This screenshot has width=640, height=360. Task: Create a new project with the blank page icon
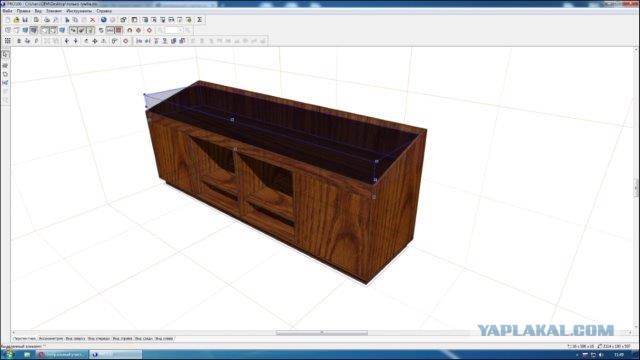coord(8,20)
